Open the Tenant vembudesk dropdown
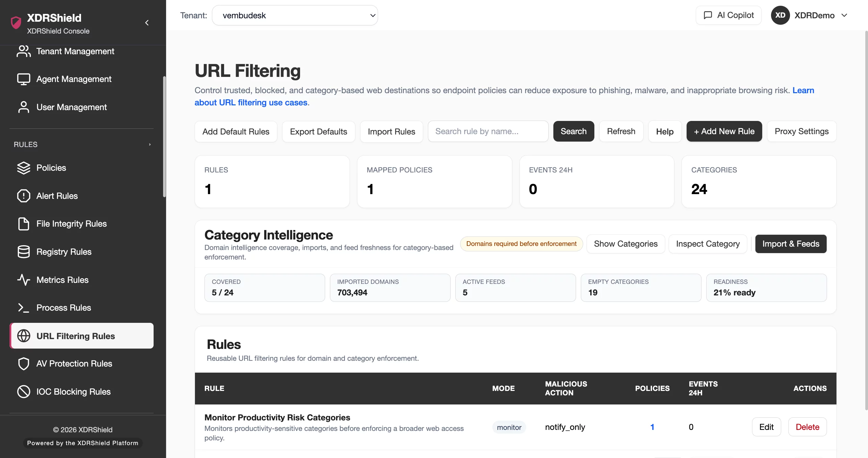Viewport: 868px width, 458px height. (x=295, y=15)
